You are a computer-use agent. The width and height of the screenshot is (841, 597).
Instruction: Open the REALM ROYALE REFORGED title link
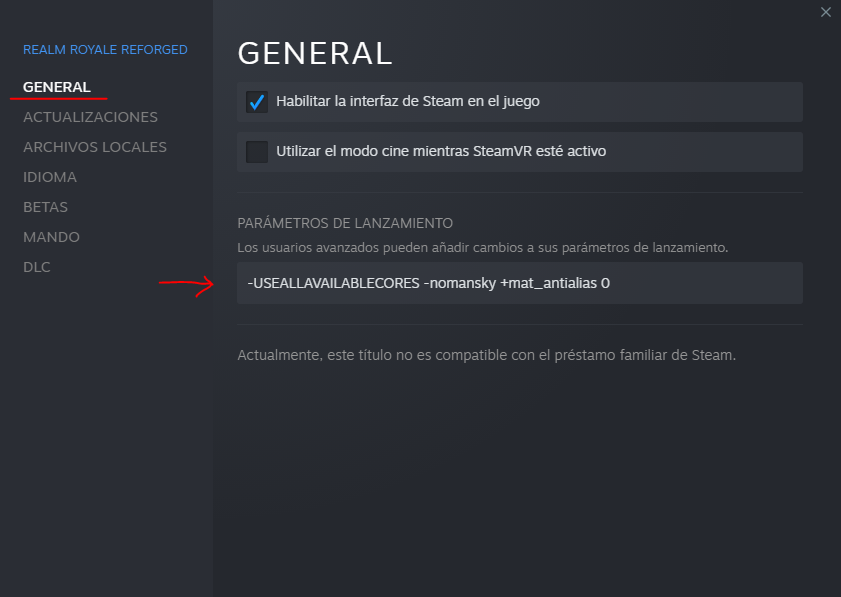(105, 49)
